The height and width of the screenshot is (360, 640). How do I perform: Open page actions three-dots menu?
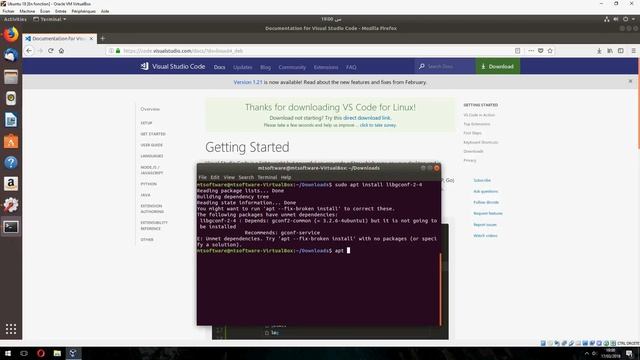(531, 51)
